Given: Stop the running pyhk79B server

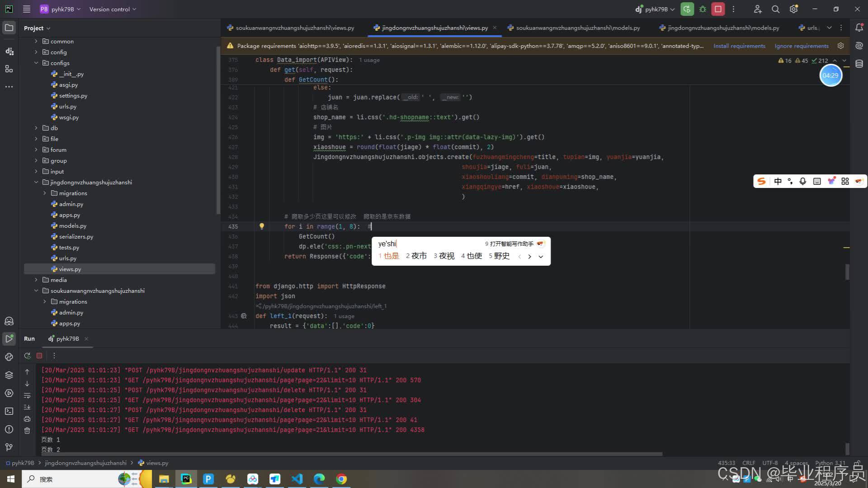Looking at the screenshot, I should 718,9.
